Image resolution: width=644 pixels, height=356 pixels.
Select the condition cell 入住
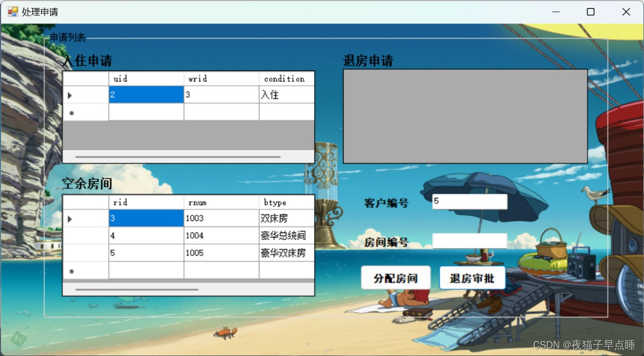(287, 95)
